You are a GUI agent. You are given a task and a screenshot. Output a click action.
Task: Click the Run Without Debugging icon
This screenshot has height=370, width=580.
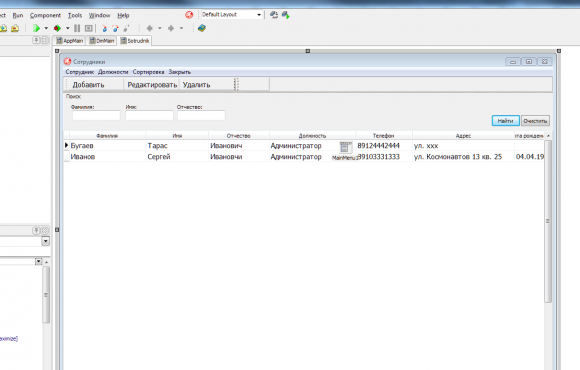point(57,28)
